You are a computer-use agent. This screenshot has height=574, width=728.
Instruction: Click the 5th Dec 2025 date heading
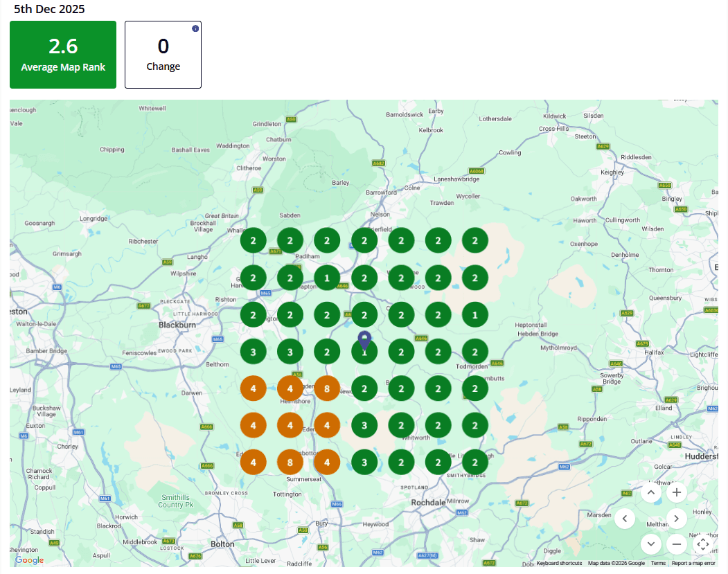(49, 9)
